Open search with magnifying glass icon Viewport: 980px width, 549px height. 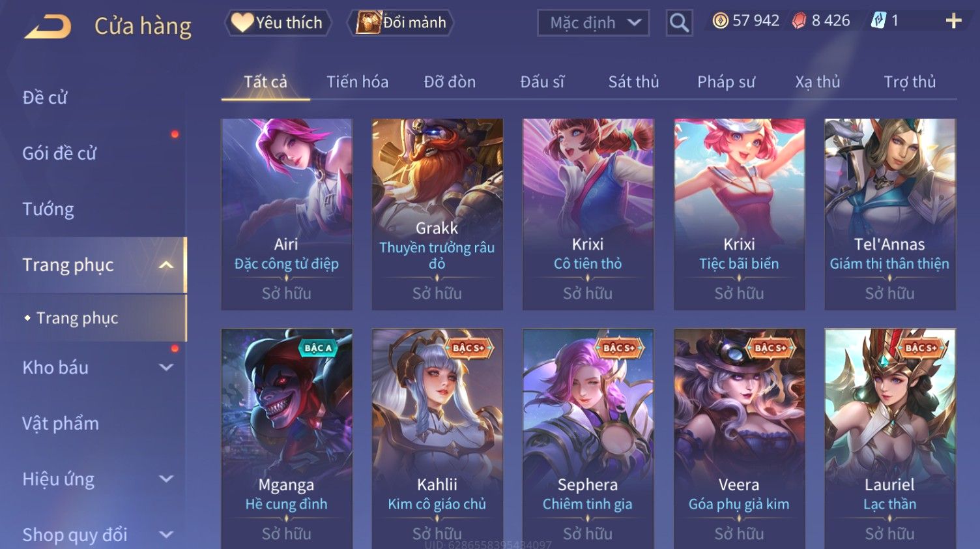[679, 23]
